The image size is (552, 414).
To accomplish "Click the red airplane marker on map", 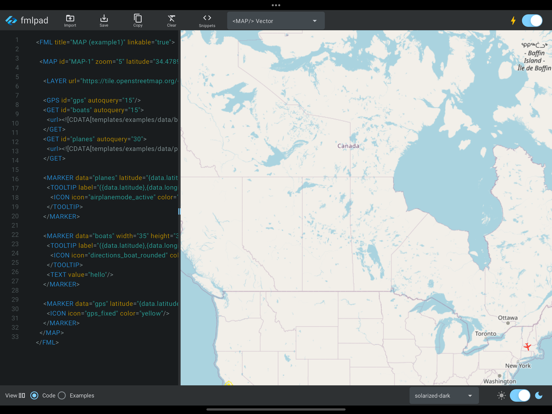I will click(x=527, y=346).
